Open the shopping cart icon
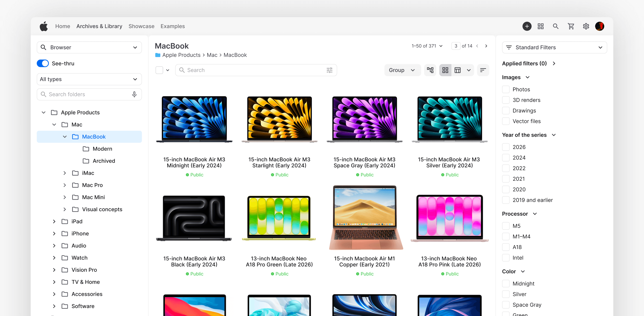This screenshot has height=316, width=644. point(571,26)
